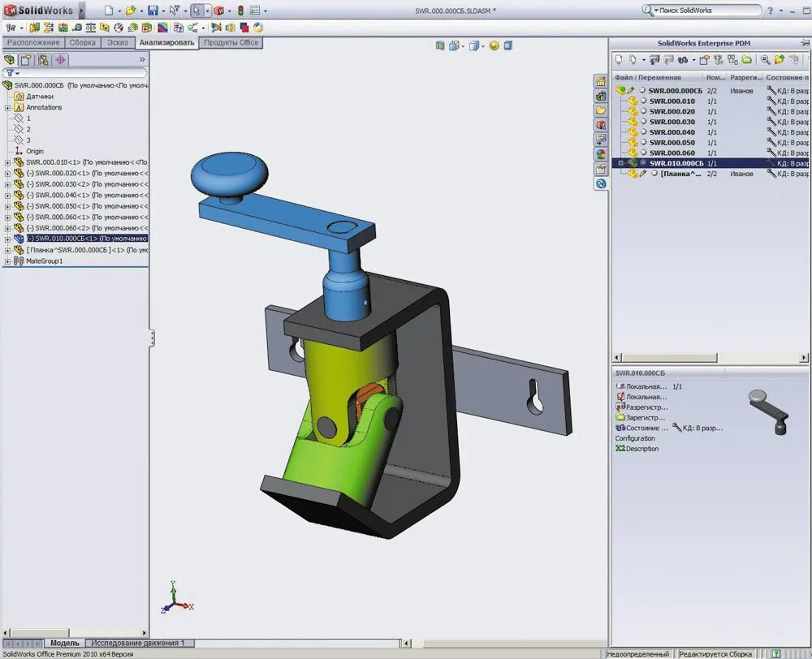Switch to the Сборка tab
Image resolution: width=812 pixels, height=659 pixels.
[x=82, y=42]
